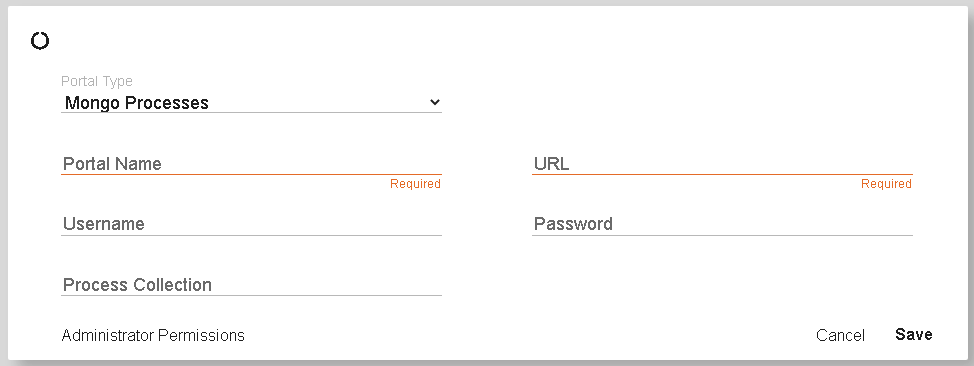
Task: Expand the Administrator Permissions section
Action: (x=153, y=336)
